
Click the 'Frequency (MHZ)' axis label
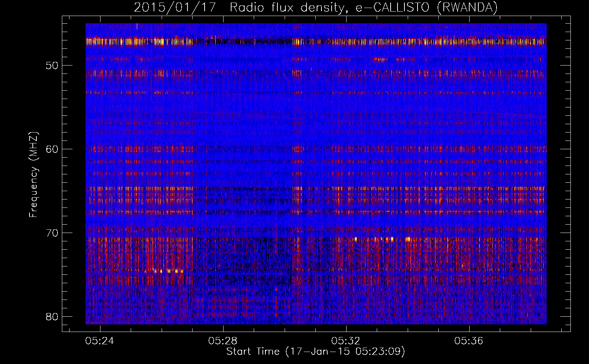33,175
